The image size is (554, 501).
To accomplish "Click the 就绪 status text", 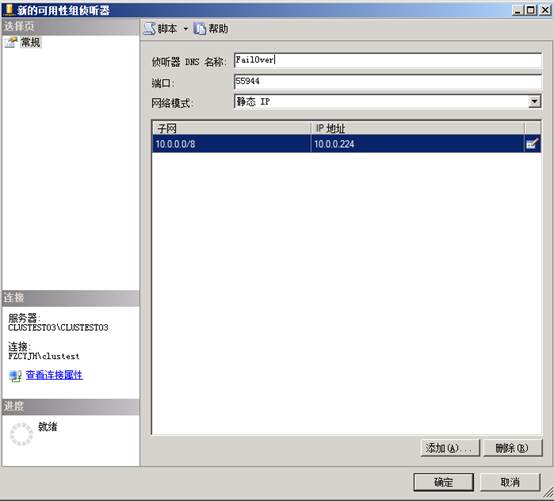I will 47,427.
